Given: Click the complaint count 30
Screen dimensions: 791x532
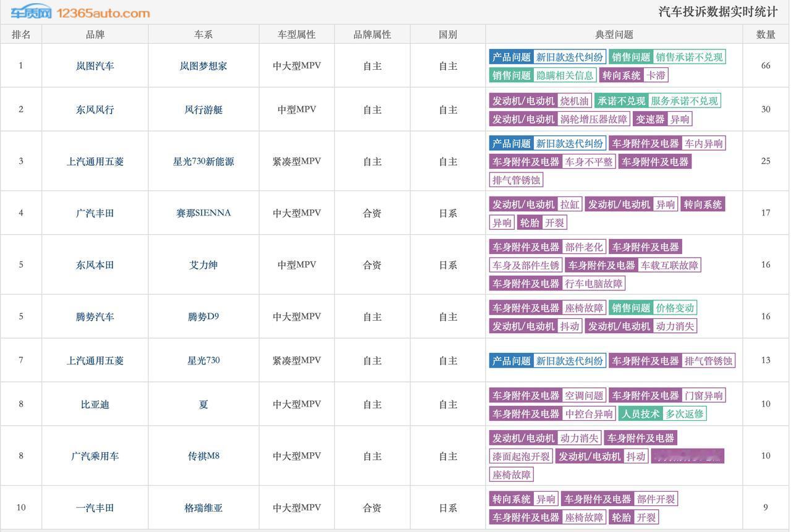Looking at the screenshot, I should tap(766, 109).
